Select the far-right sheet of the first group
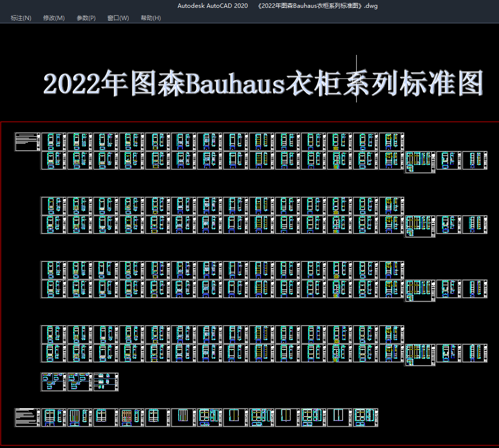 475,160
